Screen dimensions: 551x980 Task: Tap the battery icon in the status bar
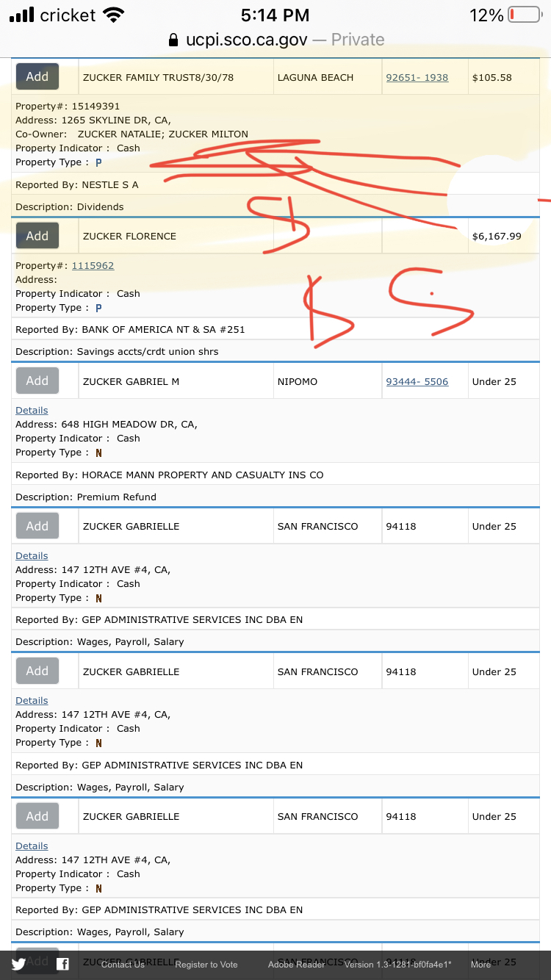coord(525,15)
